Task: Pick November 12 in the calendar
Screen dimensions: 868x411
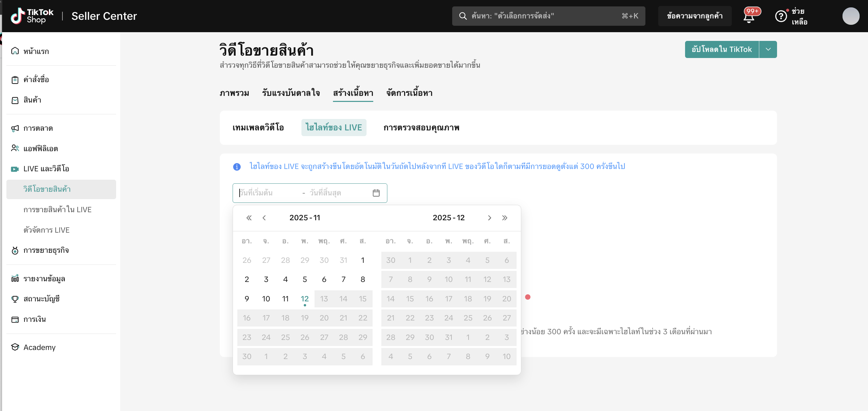Action: point(305,299)
